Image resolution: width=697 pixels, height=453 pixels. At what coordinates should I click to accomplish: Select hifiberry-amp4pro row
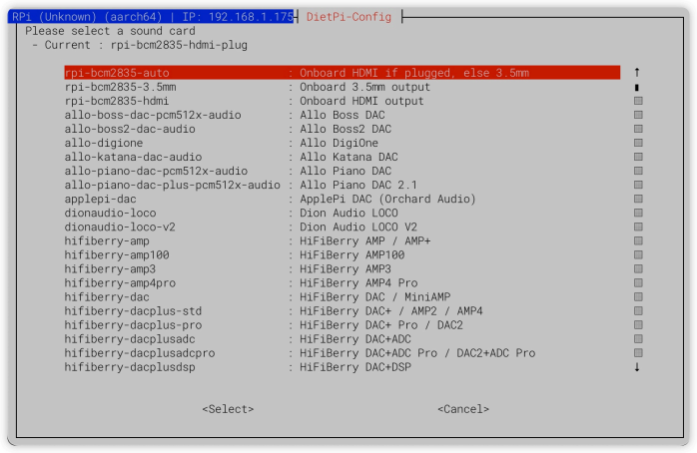[x=342, y=283]
